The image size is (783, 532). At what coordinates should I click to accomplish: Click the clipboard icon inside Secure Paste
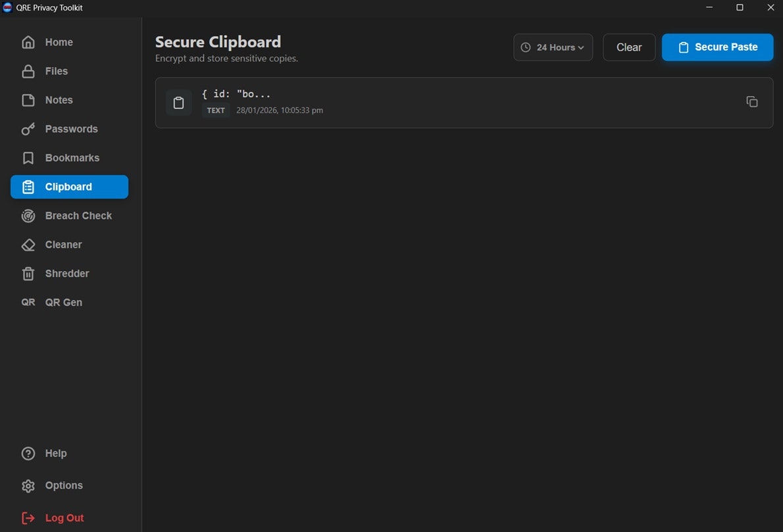coord(683,47)
